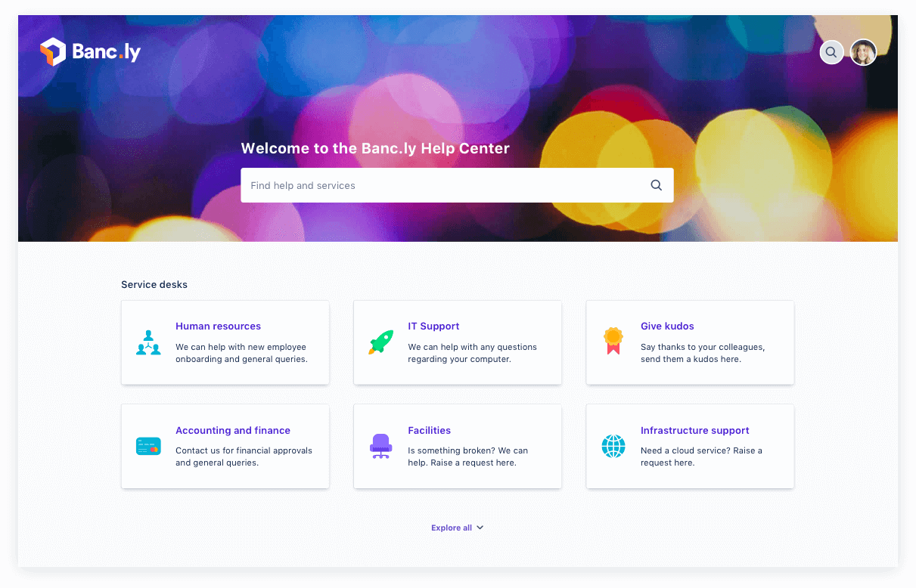The width and height of the screenshot is (916, 588).
Task: Open the Accounting and finance desk
Action: tap(232, 430)
